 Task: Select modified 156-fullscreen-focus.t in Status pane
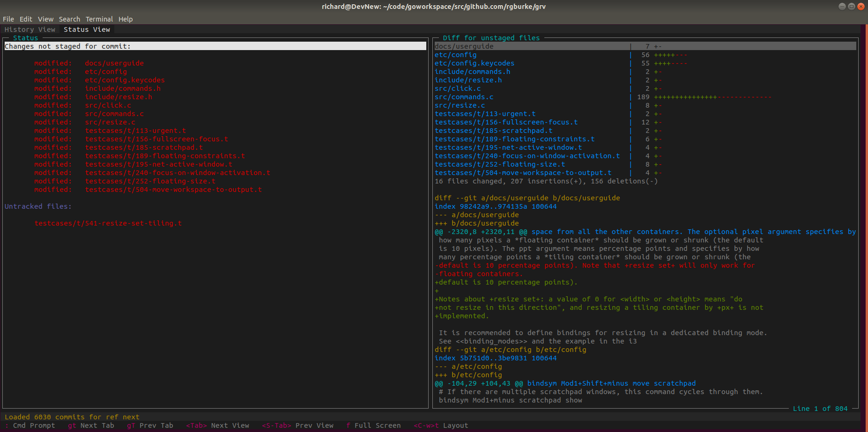pyautogui.click(x=131, y=139)
